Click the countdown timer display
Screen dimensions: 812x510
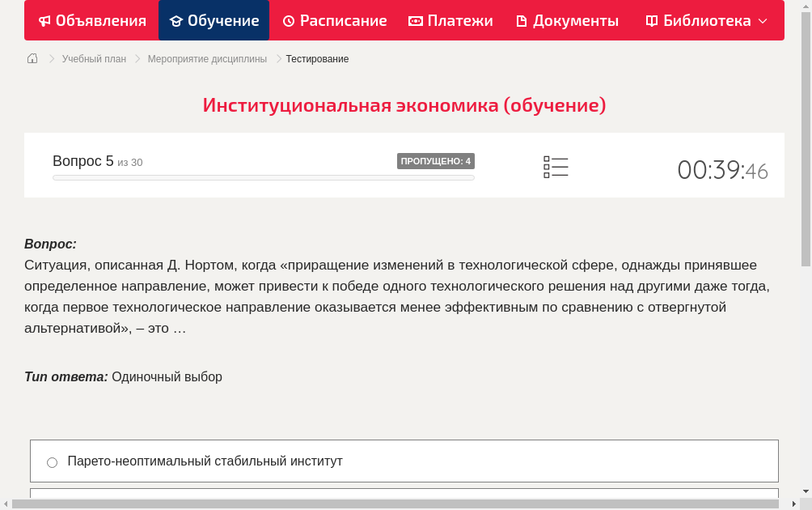coord(722,170)
